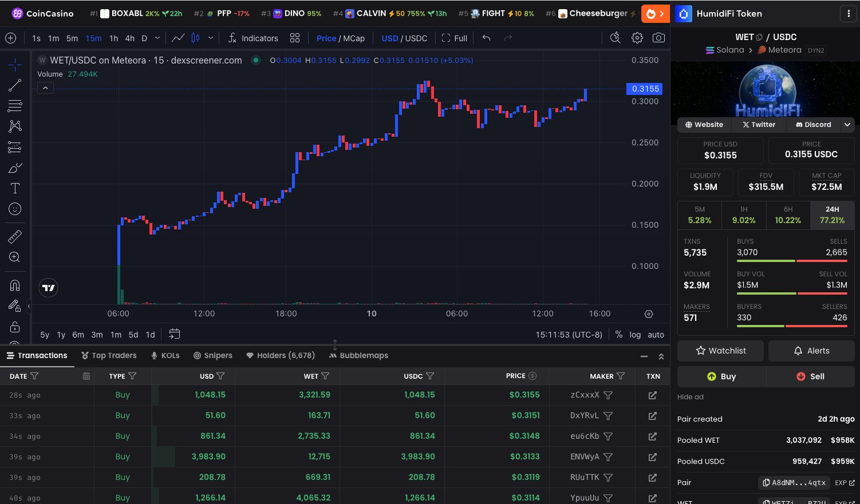The height and width of the screenshot is (504, 860).
Task: Select the trend line drawing tool
Action: pyautogui.click(x=15, y=85)
